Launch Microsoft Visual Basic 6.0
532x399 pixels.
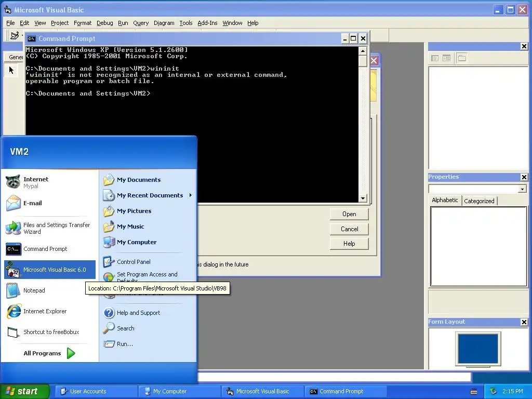click(x=49, y=270)
